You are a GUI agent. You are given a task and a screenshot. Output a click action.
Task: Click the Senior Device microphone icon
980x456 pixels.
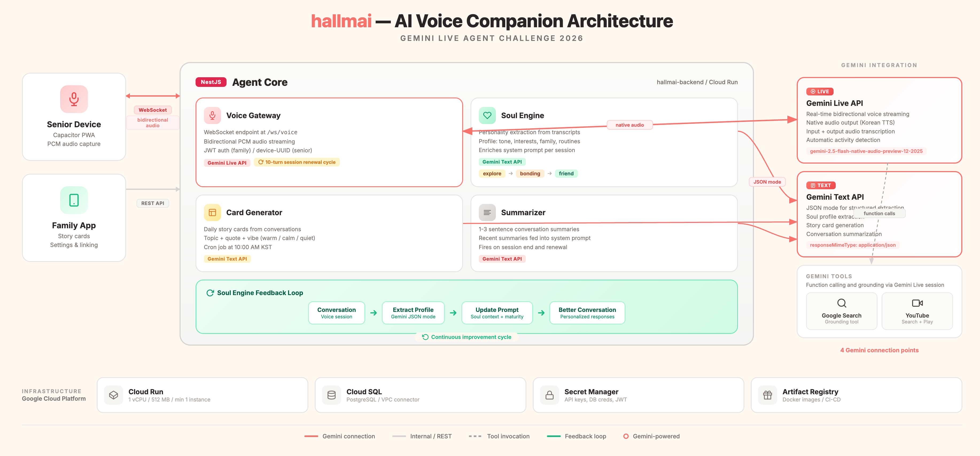pyautogui.click(x=74, y=99)
